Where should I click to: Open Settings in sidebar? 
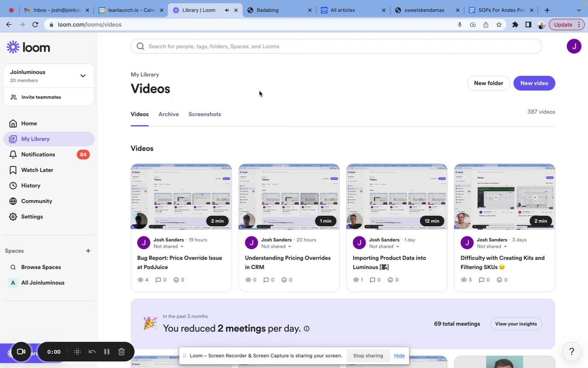[32, 217]
